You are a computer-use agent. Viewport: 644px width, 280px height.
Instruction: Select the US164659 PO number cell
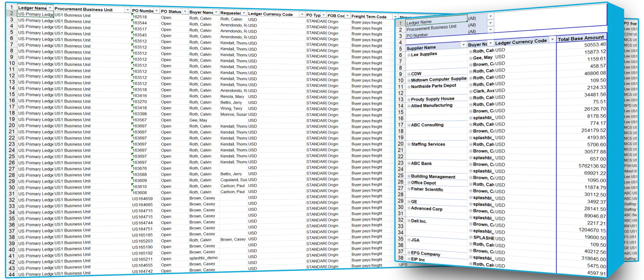[142, 199]
